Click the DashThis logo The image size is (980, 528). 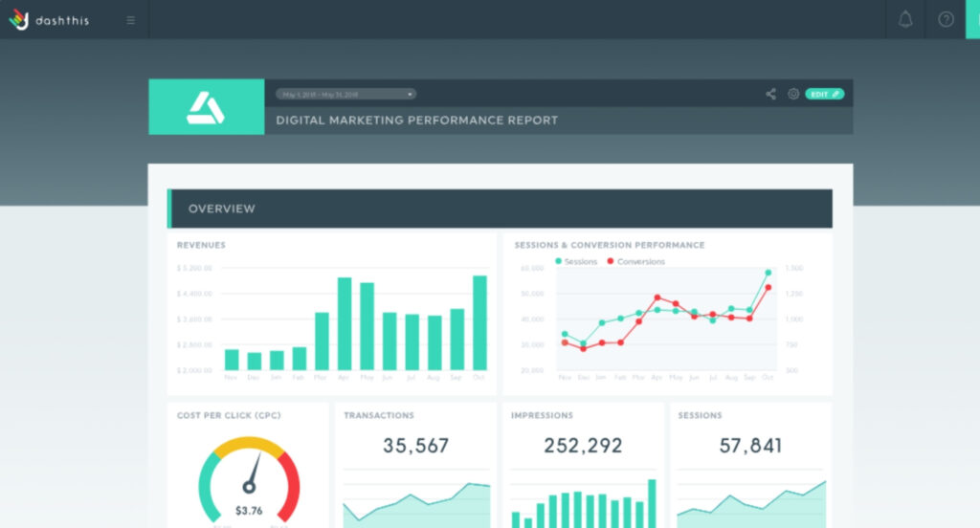click(x=49, y=19)
